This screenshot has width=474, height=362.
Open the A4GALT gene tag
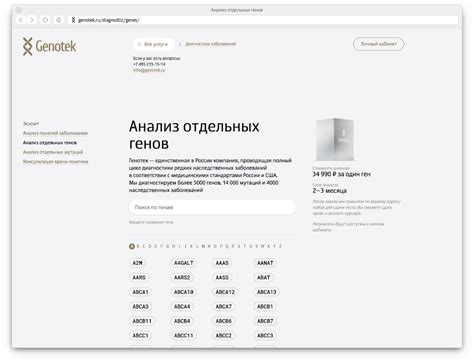coord(183,263)
